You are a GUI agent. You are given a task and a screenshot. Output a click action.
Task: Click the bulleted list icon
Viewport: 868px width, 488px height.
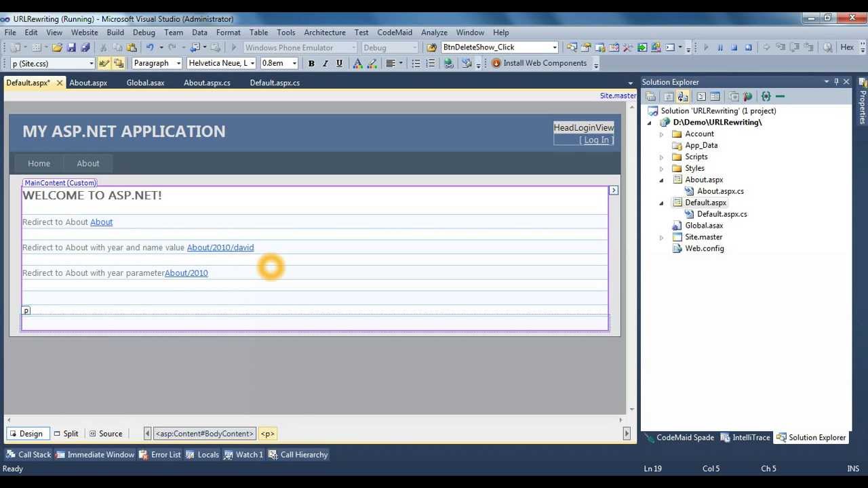416,63
